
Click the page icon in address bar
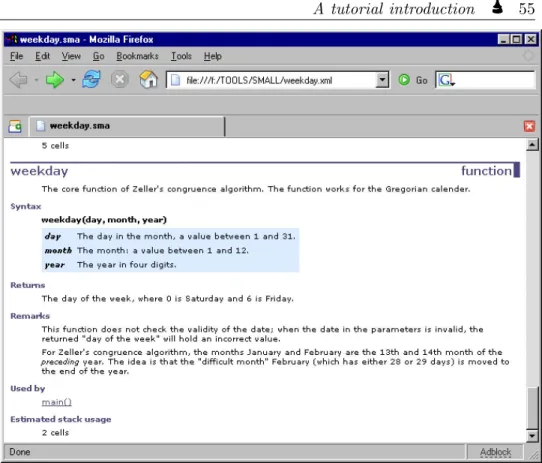176,80
